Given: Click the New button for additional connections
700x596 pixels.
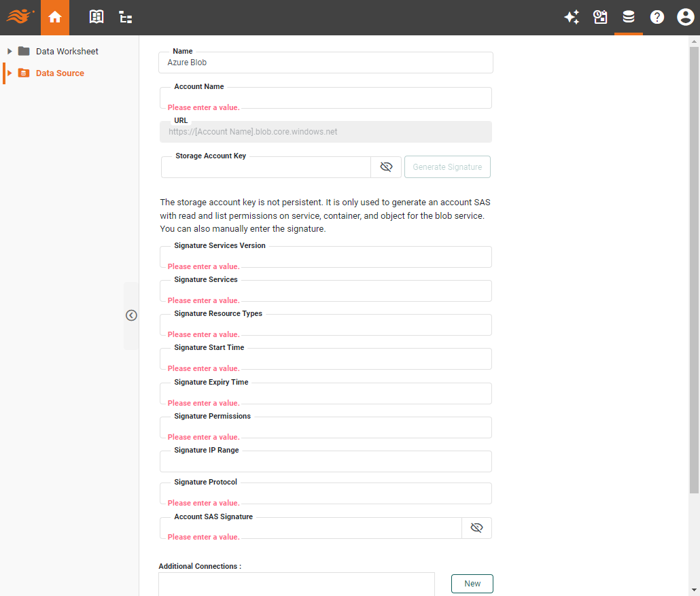Looking at the screenshot, I should pos(472,584).
